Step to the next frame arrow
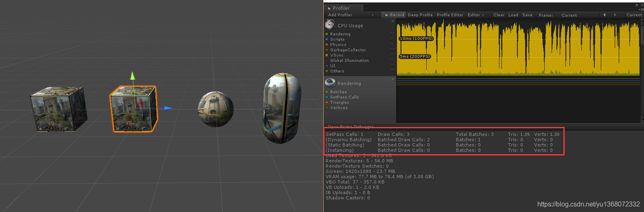 pyautogui.click(x=615, y=15)
